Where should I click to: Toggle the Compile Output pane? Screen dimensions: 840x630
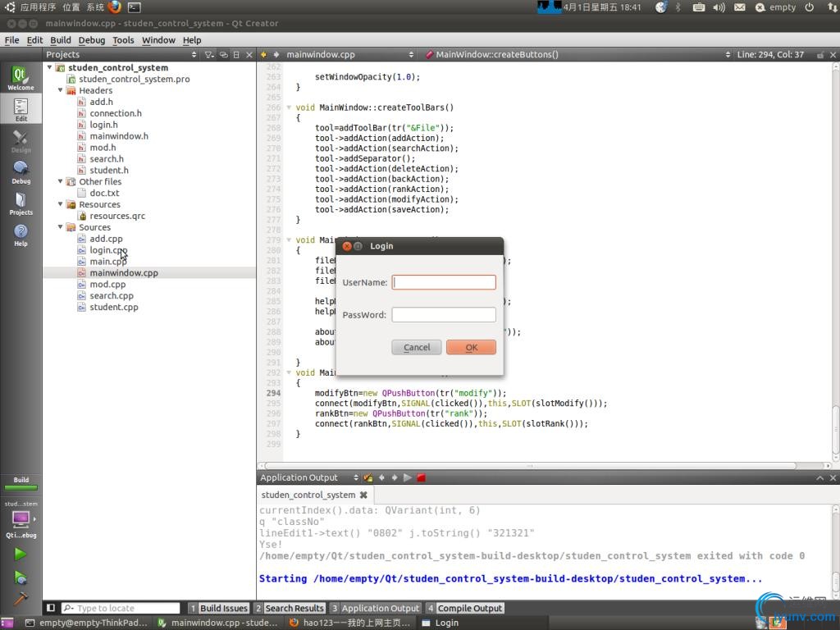pyautogui.click(x=464, y=608)
